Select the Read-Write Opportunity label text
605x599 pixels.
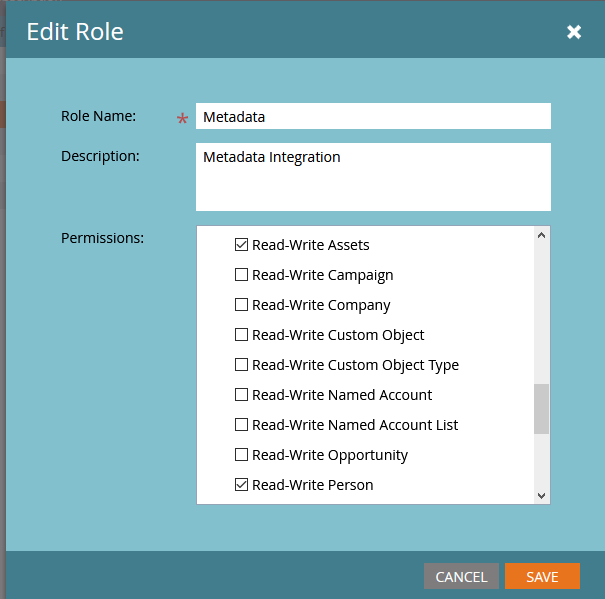[x=330, y=455]
